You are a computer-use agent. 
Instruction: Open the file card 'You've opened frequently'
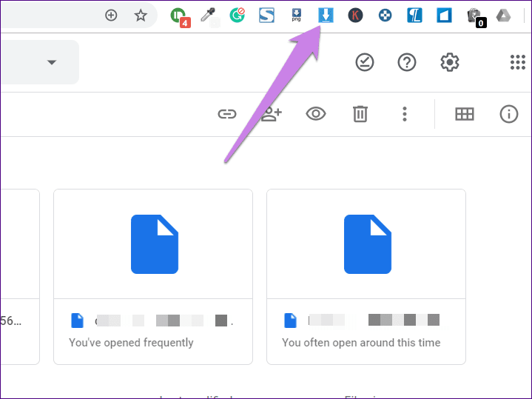click(x=153, y=277)
